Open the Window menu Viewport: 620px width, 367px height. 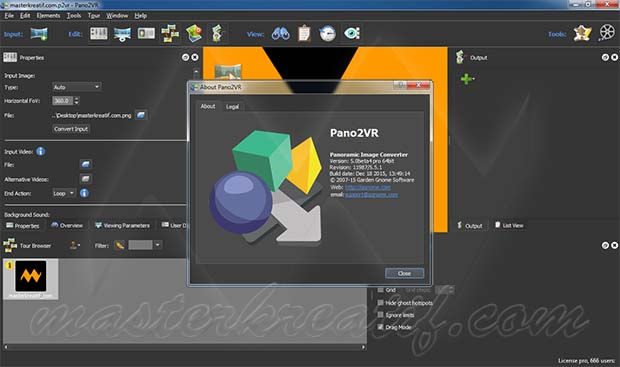pos(117,15)
